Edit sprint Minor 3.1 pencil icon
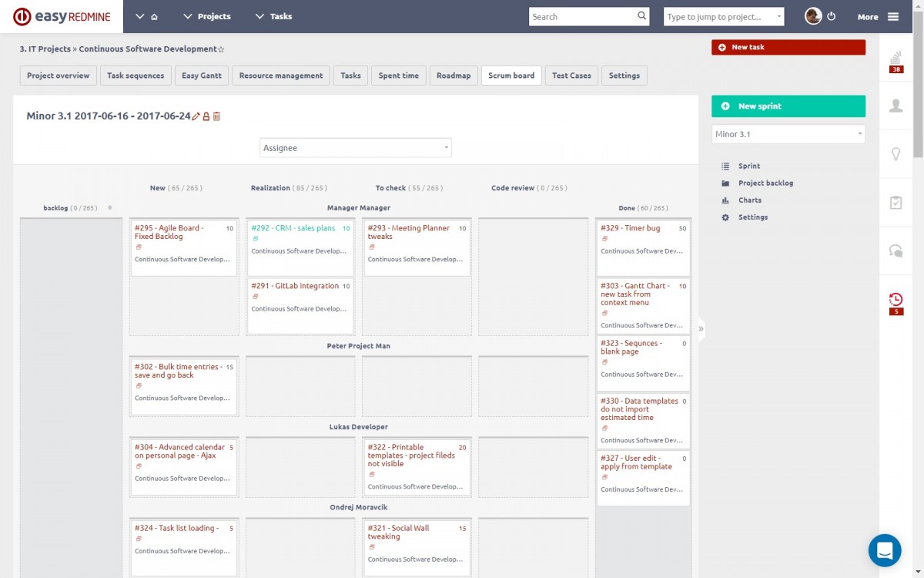924x578 pixels. pyautogui.click(x=196, y=116)
